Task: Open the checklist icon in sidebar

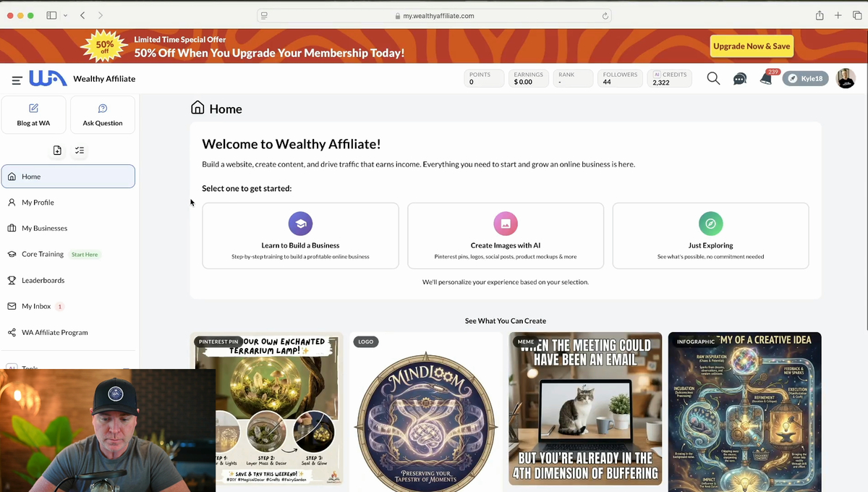Action: pyautogui.click(x=80, y=150)
